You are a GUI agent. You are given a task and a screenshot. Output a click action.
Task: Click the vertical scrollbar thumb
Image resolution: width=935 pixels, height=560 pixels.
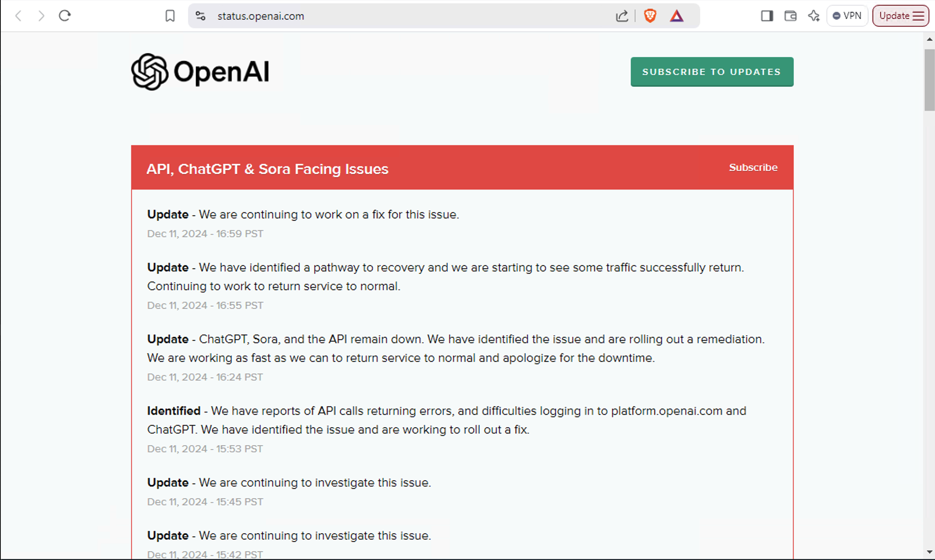(930, 80)
